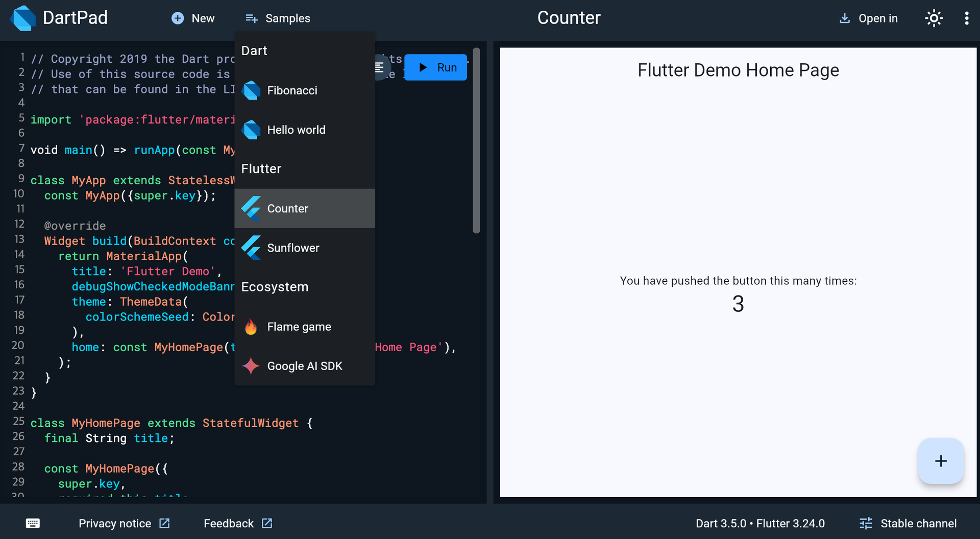Click the Flutter Demo Home Page heading
Viewport: 980px width, 539px height.
point(738,70)
